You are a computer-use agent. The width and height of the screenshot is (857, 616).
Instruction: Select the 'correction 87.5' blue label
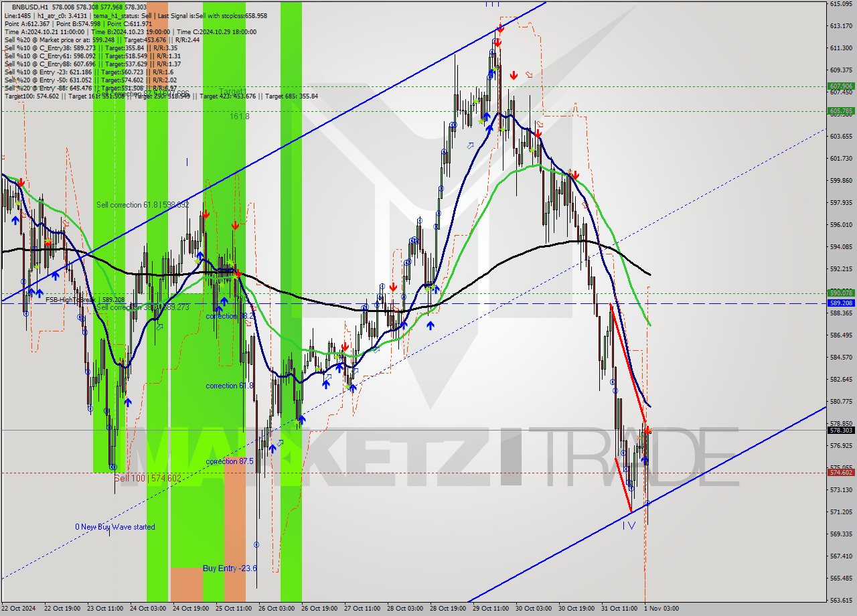coord(230,461)
